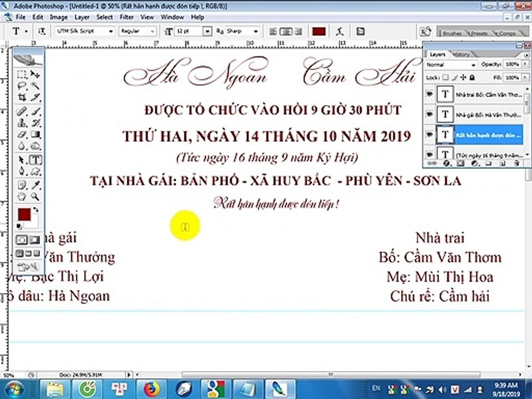Select the Dodge tool
The height and width of the screenshot is (399, 532).
coord(35,146)
